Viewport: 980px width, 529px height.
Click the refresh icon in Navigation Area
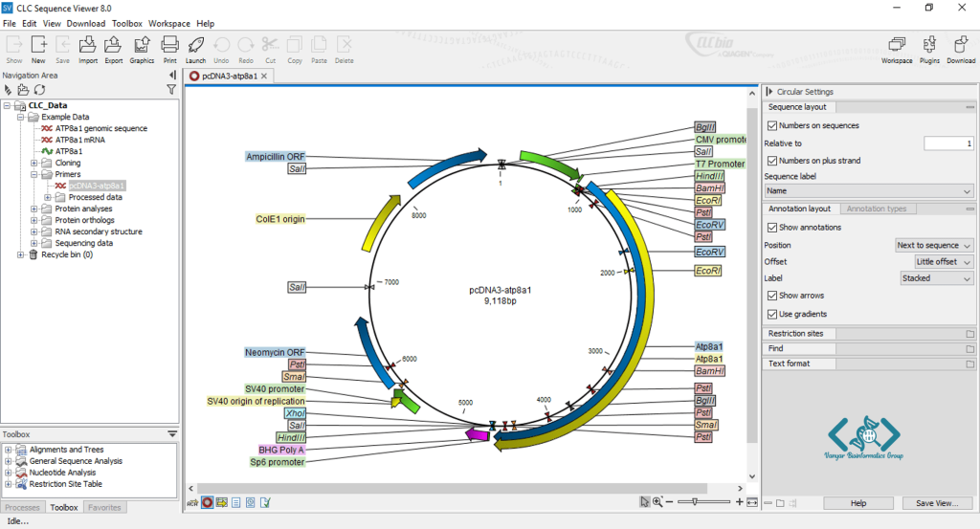click(40, 90)
